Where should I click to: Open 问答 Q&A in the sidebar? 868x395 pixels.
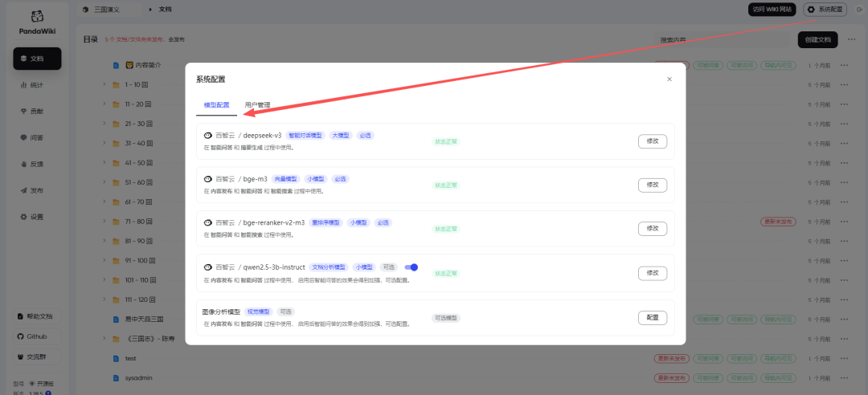pos(37,137)
